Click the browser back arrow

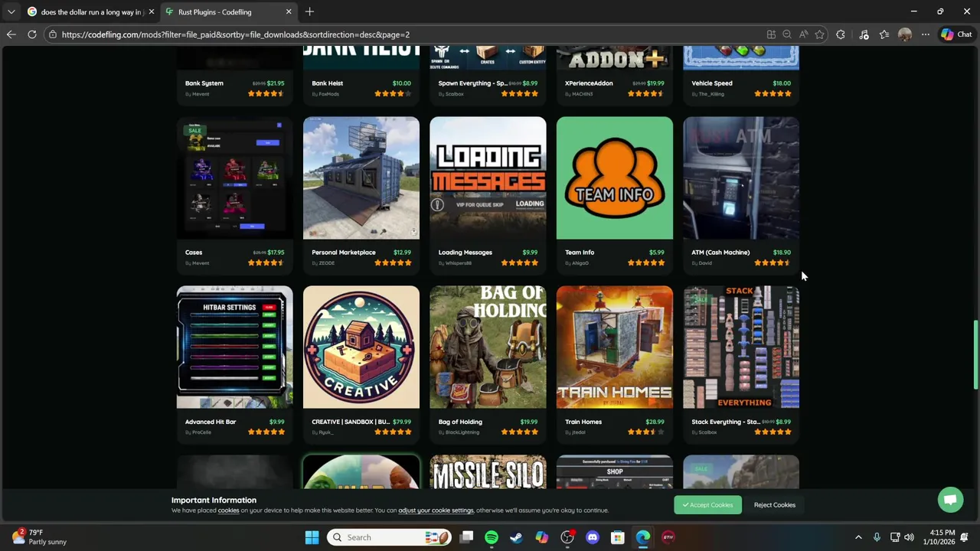[11, 34]
